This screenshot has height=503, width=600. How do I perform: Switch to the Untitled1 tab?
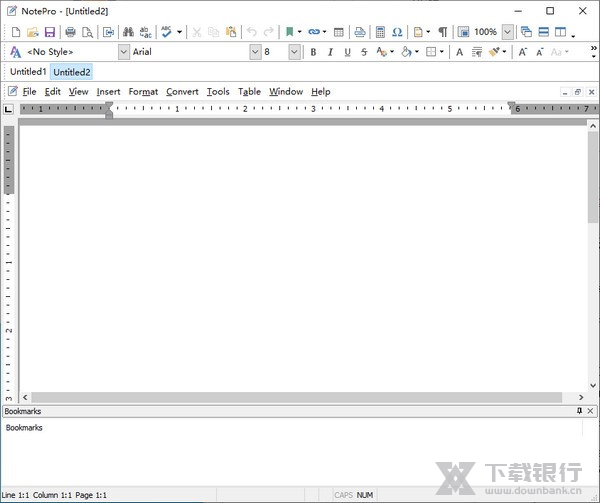28,72
